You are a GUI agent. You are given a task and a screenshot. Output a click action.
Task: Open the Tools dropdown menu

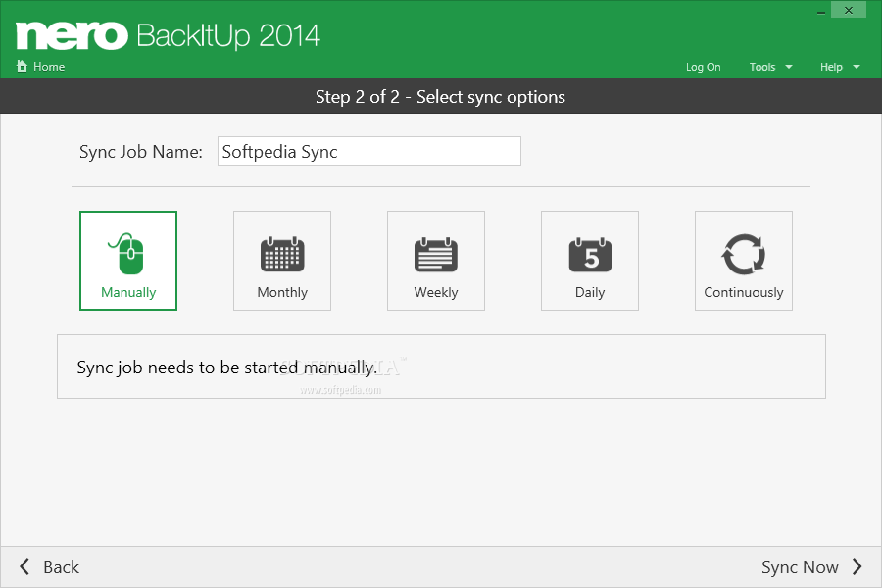click(770, 67)
